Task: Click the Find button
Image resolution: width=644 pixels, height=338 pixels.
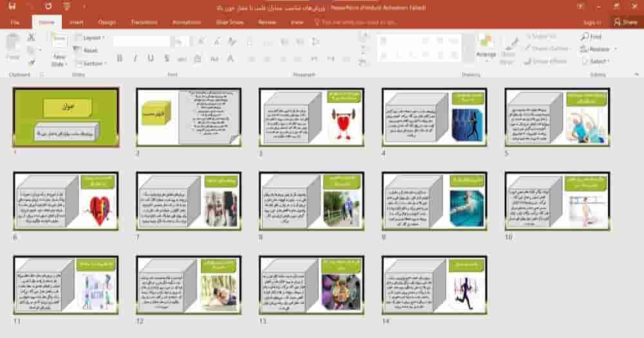Action: tap(591, 37)
